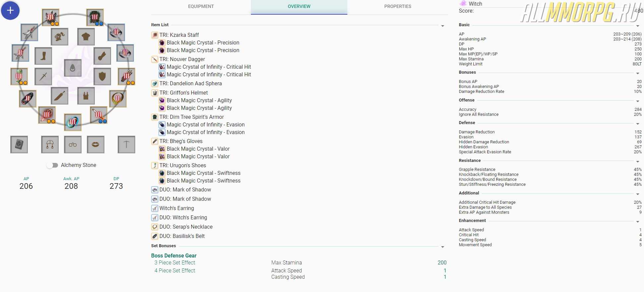Viewport: 644px width, 292px height.
Task: Toggle the Alchemy Stone switch
Action: tap(52, 165)
